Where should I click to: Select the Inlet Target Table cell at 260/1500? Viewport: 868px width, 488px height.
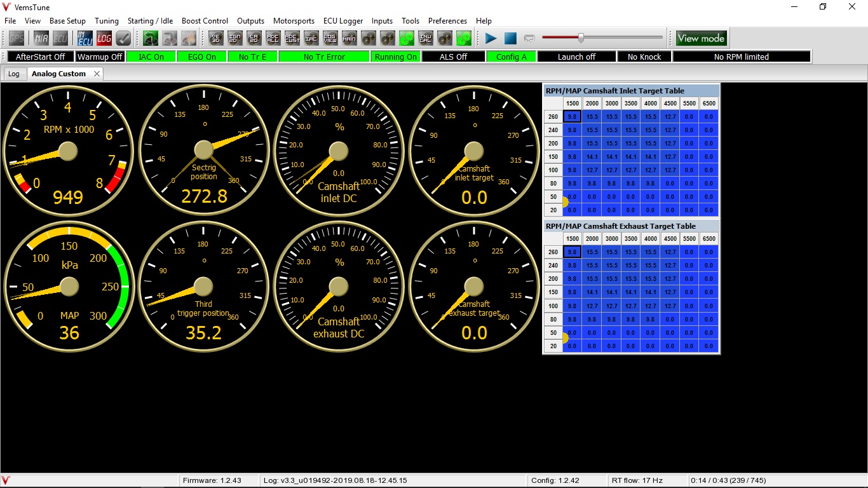(572, 116)
